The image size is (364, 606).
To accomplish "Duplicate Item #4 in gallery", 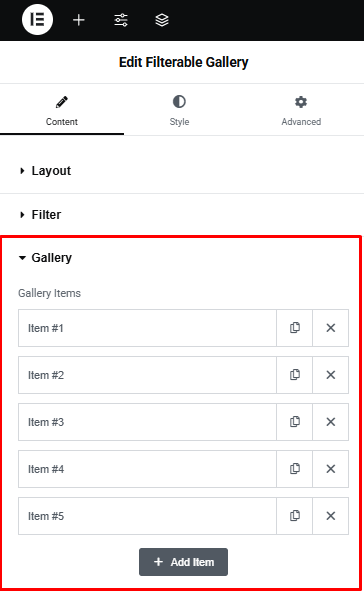I will (294, 469).
